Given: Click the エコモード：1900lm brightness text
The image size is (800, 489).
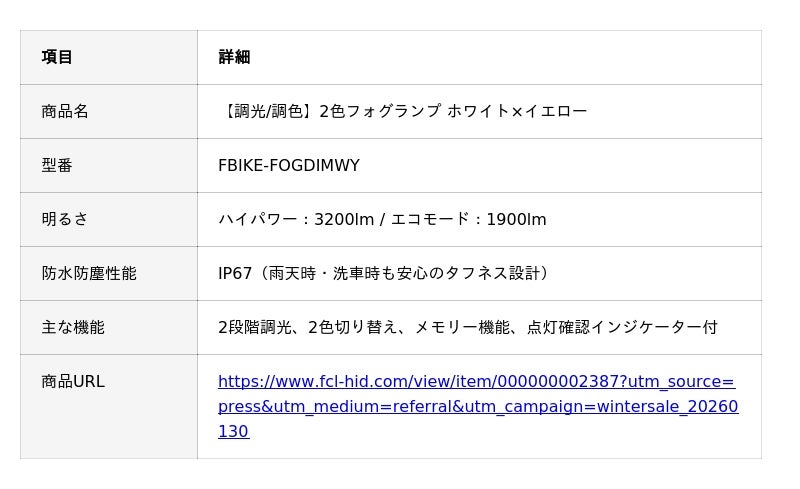Looking at the screenshot, I should pos(469,219).
